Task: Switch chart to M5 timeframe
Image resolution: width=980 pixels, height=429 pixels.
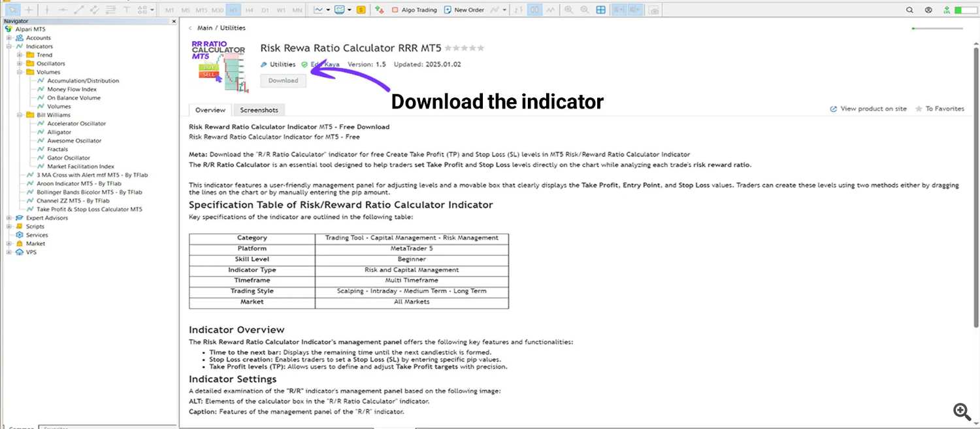Action: pyautogui.click(x=186, y=10)
